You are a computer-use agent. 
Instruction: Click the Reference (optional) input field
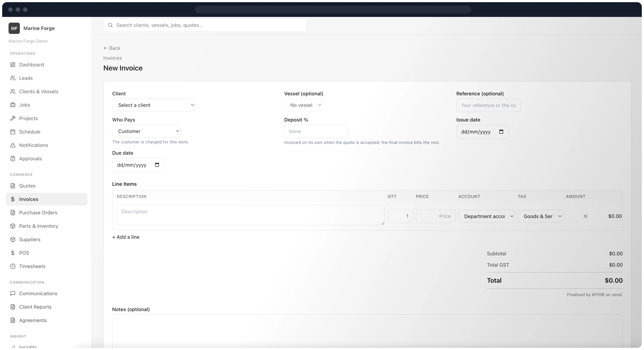tap(488, 105)
